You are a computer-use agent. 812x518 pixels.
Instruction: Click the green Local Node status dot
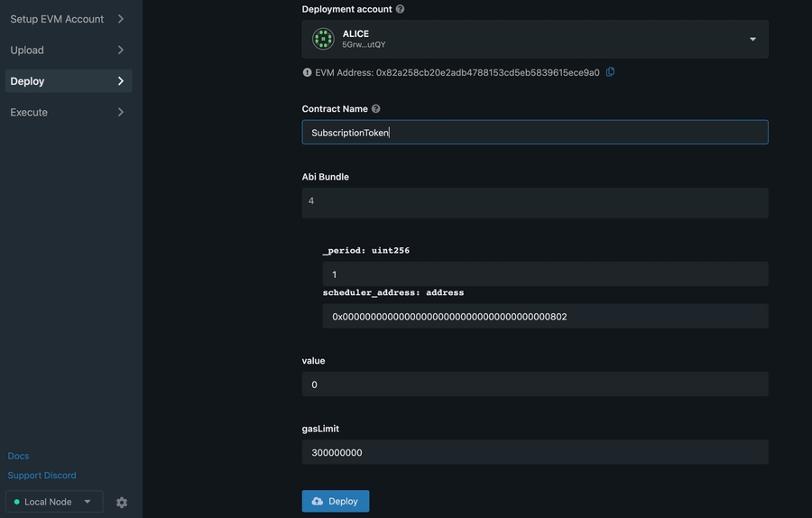(17, 502)
